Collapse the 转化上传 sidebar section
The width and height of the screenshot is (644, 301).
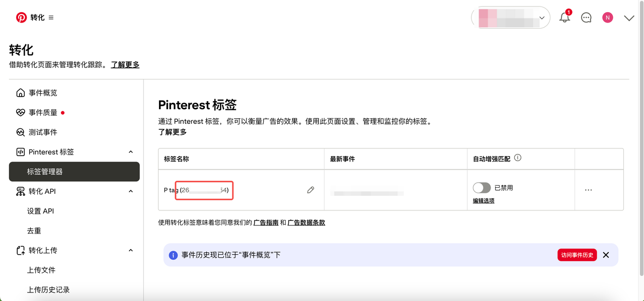tap(131, 250)
